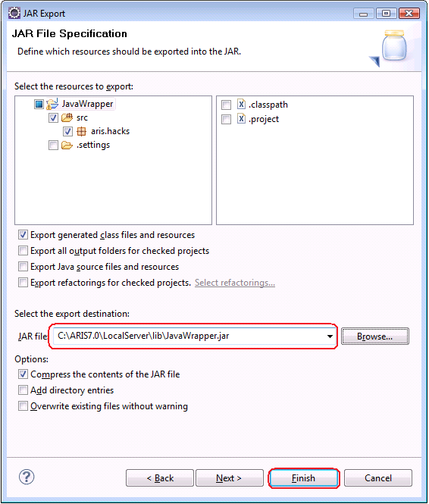
Task: Open help via the question mark icon
Action: [x=27, y=477]
